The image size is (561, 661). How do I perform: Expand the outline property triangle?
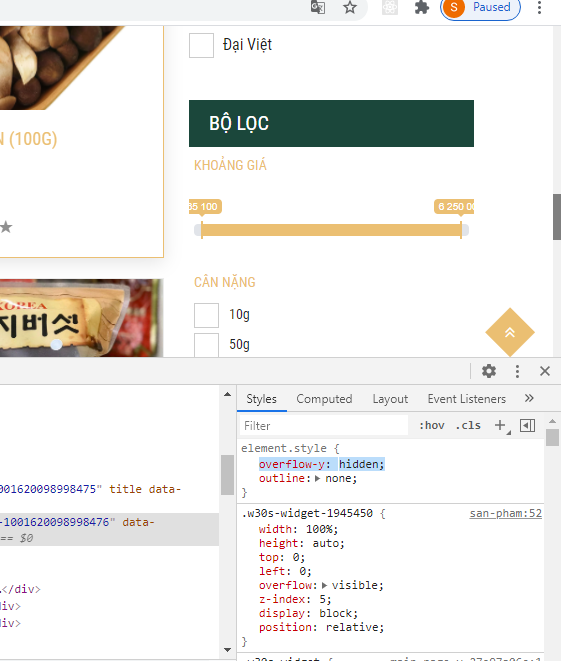[318, 478]
